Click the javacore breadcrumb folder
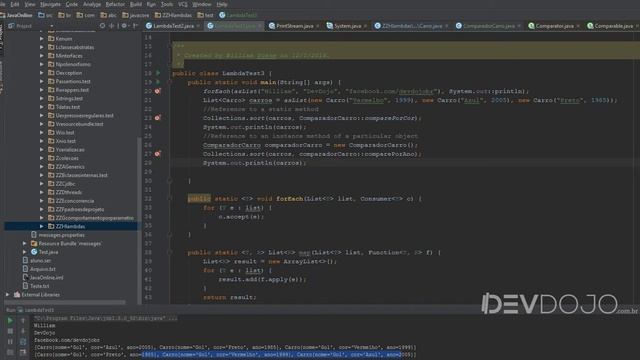The width and height of the screenshot is (640, 360). [x=136, y=15]
